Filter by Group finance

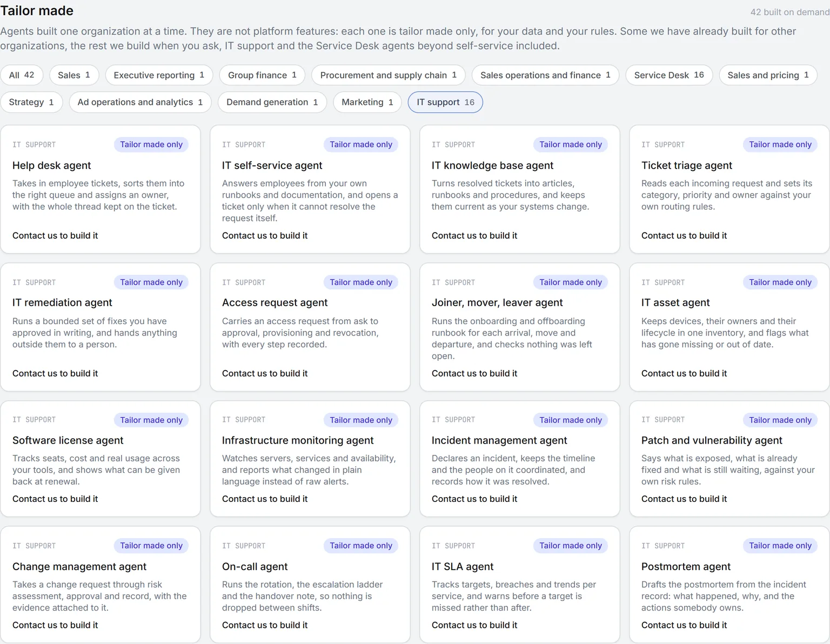coord(262,75)
